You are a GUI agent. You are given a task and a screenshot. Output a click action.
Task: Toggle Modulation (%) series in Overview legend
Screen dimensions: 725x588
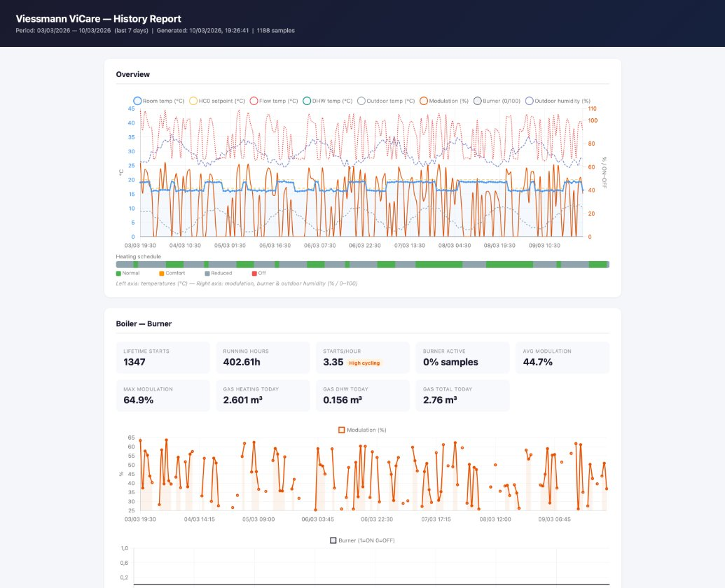[x=444, y=101]
